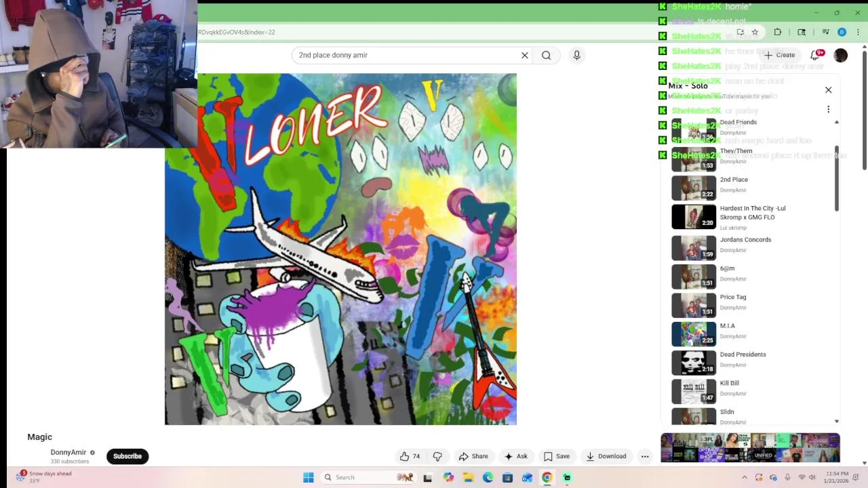Open Task View from taskbar

point(427,477)
